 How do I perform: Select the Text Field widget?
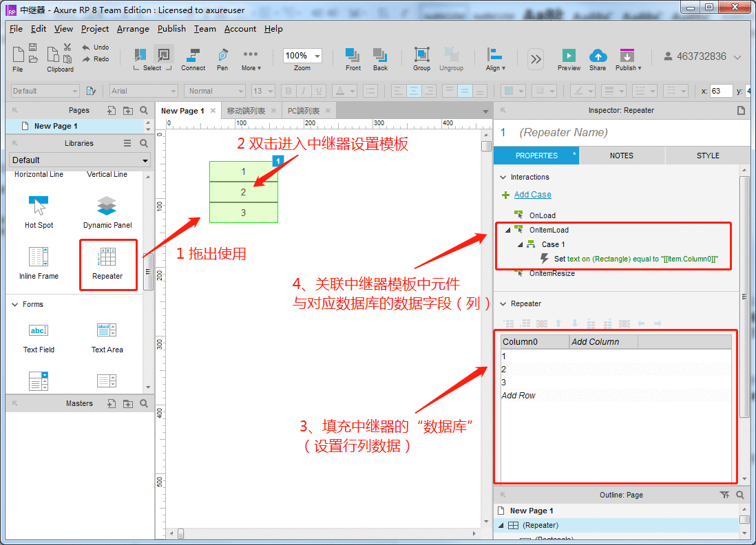(x=39, y=339)
